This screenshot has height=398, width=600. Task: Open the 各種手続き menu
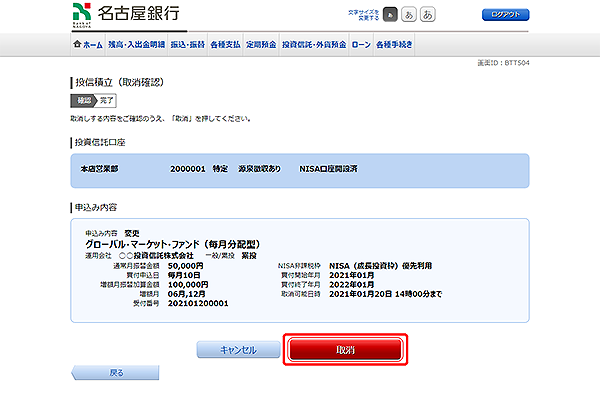tap(394, 45)
